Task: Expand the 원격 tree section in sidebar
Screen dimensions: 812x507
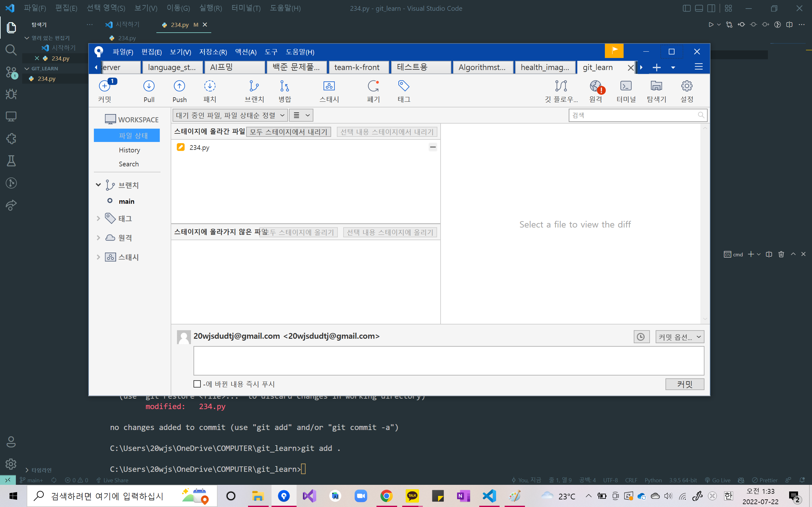Action: tap(98, 238)
